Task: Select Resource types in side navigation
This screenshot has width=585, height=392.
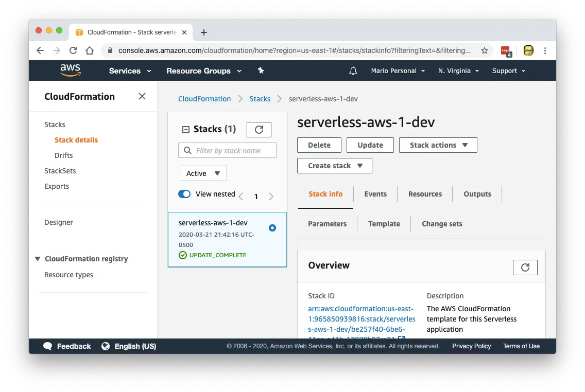Action: (x=68, y=275)
